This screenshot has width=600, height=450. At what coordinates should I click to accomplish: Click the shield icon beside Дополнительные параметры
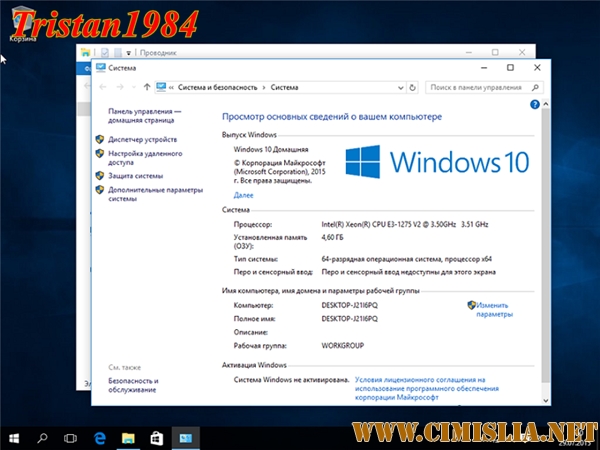tap(100, 190)
